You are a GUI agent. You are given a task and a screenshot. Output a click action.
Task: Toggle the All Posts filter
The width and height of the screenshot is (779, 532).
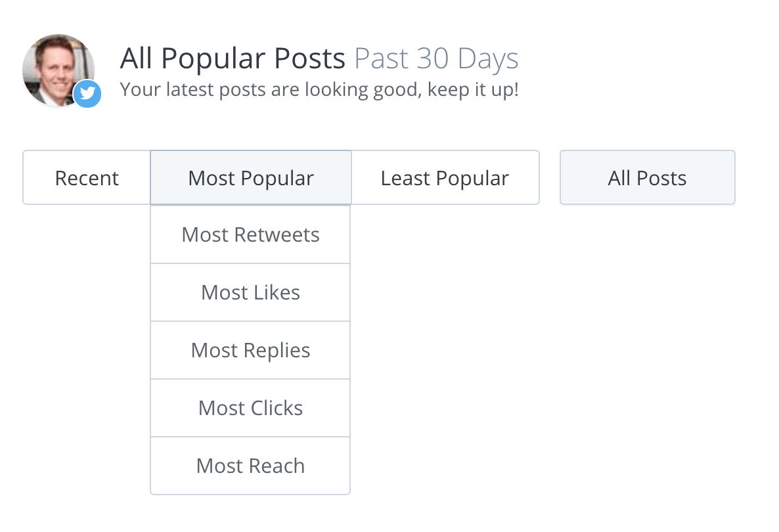coord(647,177)
